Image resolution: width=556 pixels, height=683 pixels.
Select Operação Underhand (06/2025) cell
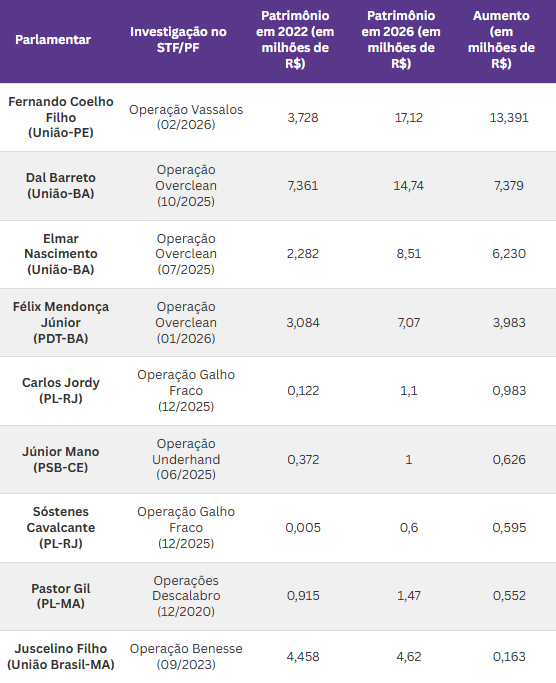coord(186,459)
